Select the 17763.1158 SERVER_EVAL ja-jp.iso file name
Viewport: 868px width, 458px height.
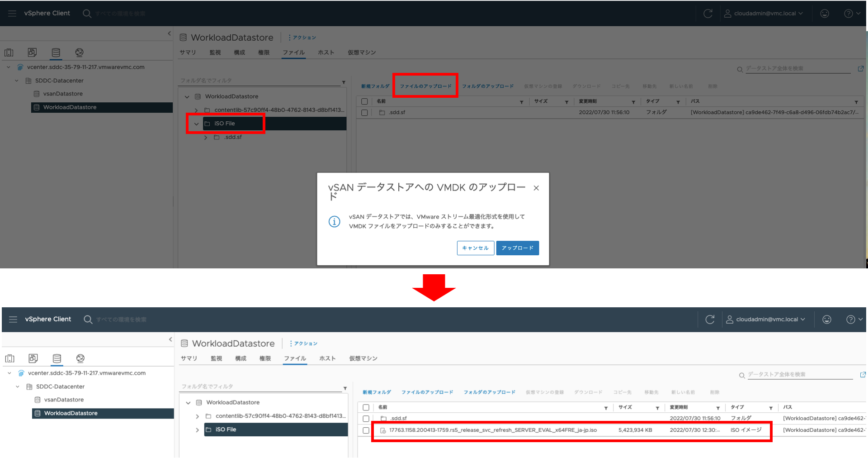click(x=493, y=430)
